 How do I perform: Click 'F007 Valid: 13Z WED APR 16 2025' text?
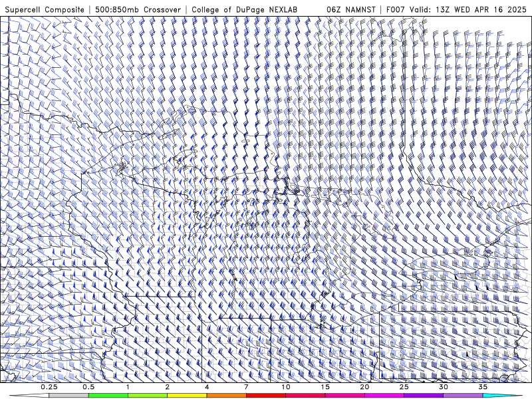(456, 9)
